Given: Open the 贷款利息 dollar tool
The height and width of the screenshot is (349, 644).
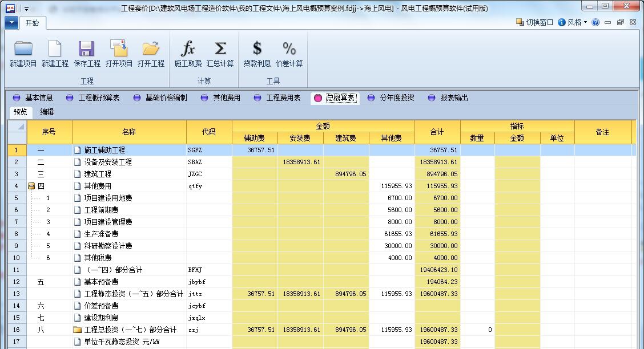Looking at the screenshot, I should point(257,49).
